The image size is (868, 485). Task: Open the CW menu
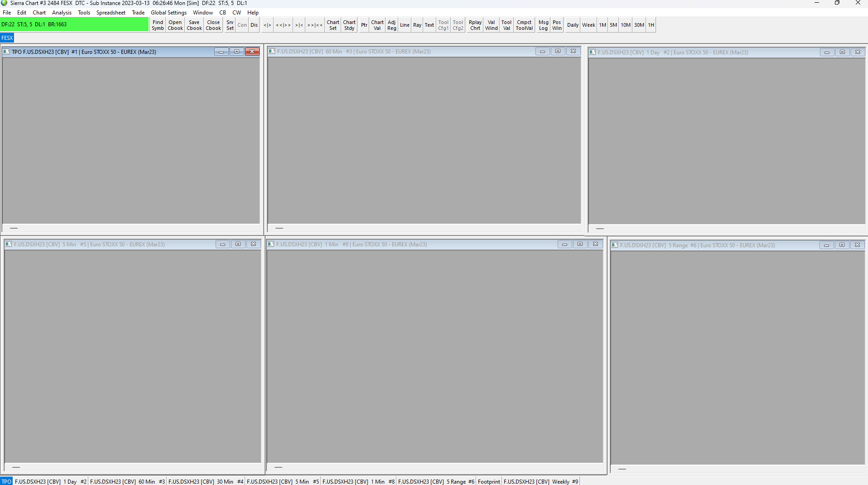tap(236, 13)
